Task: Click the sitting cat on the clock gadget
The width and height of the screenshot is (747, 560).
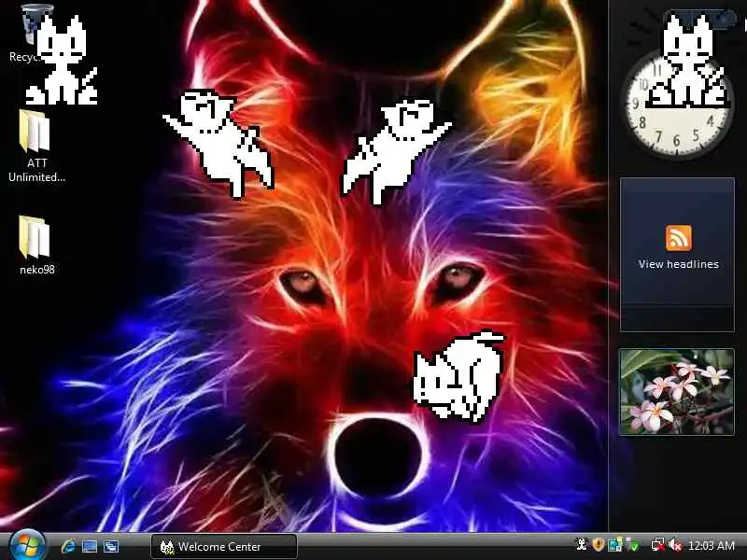Action: tap(687, 61)
